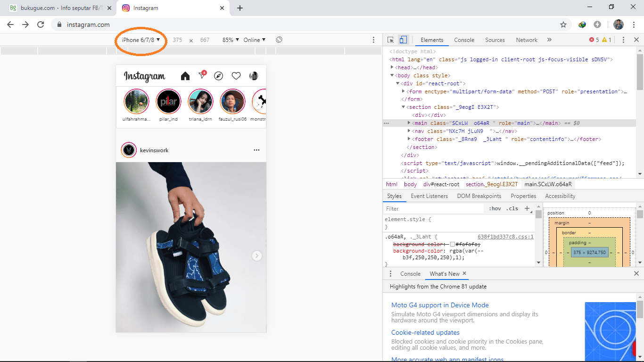
Task: Go to next photo in kevinswork post
Action: [256, 255]
